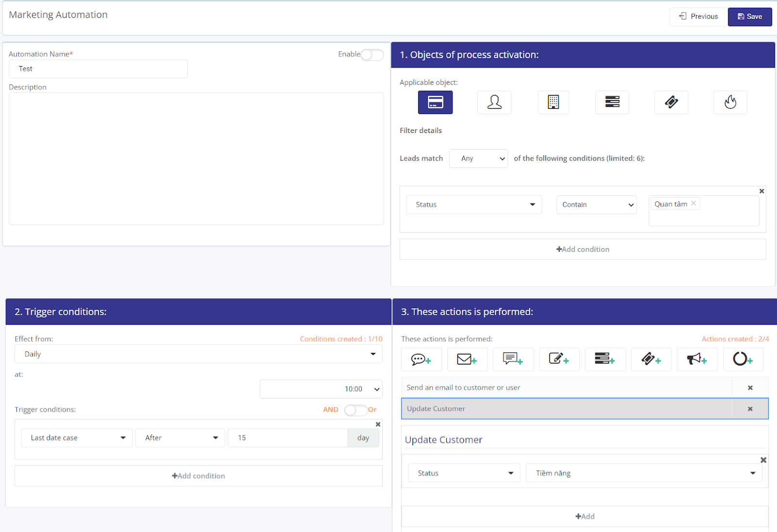Select the Send an email to customer row

click(567, 388)
